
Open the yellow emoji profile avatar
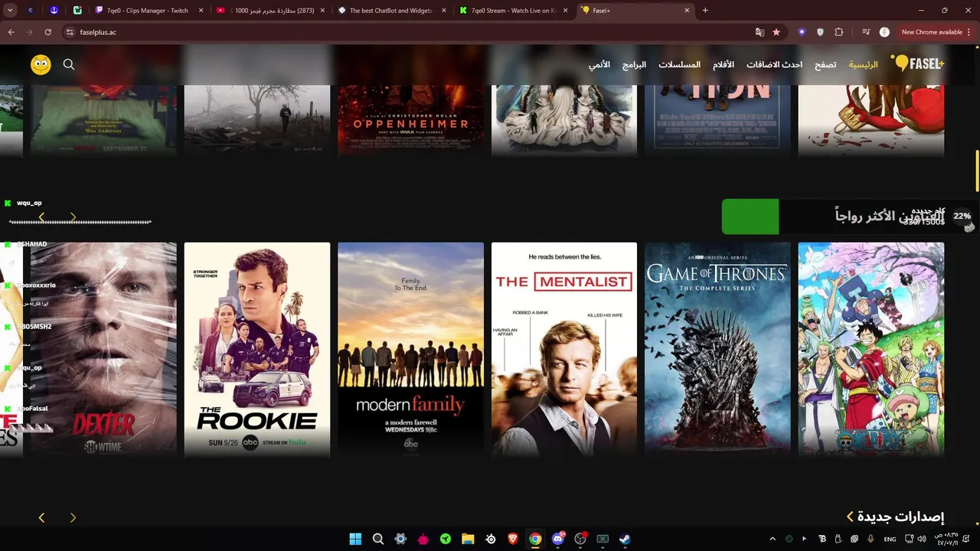(41, 65)
